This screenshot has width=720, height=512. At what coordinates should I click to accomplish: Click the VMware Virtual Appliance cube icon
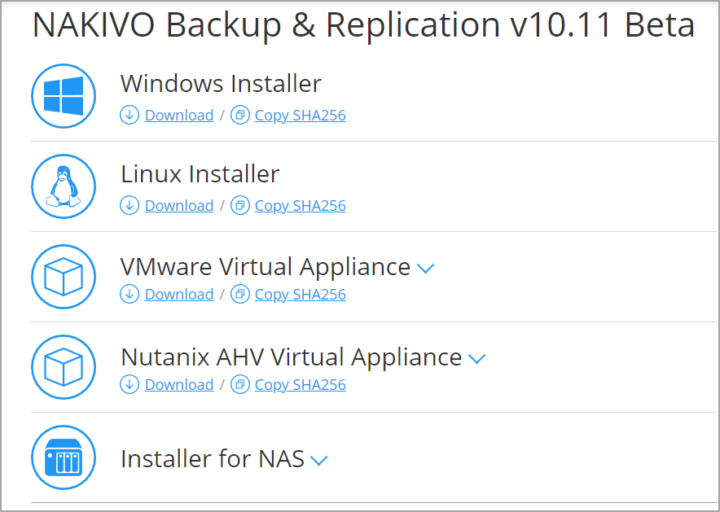coord(63,277)
